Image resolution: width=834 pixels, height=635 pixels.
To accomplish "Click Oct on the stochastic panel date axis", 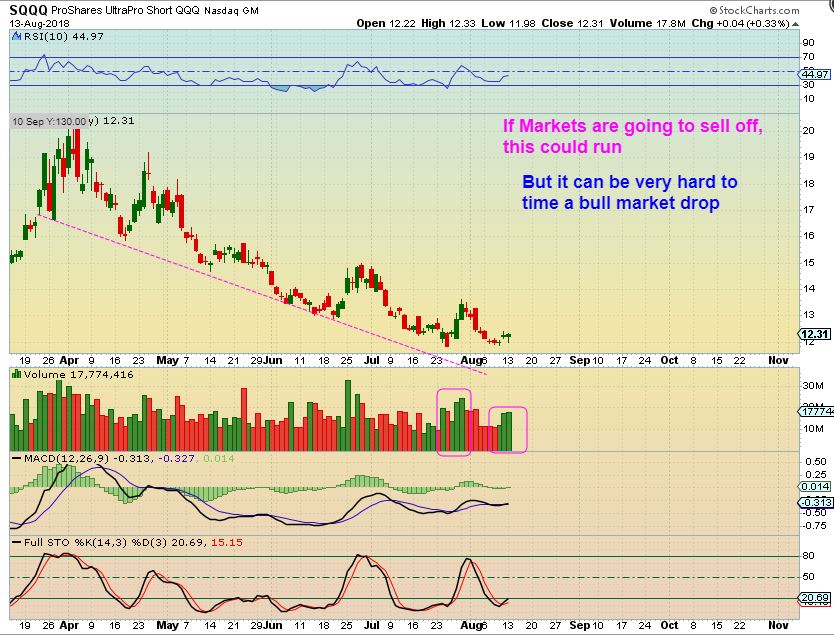I will (x=669, y=625).
